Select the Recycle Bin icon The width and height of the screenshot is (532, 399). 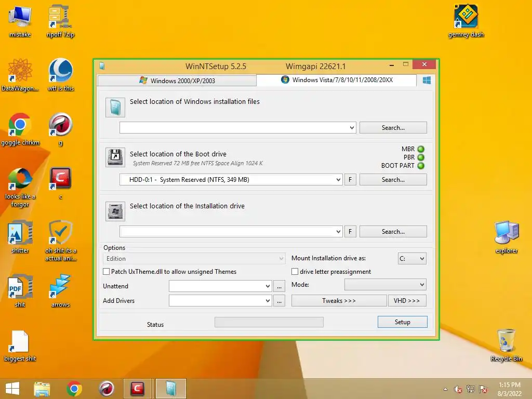[x=506, y=345]
